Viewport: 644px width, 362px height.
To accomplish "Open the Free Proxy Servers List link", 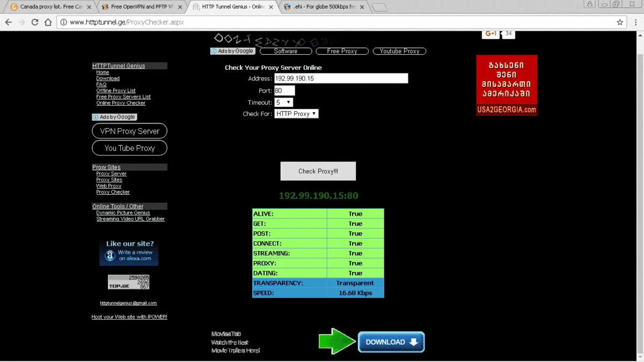I will click(x=123, y=97).
